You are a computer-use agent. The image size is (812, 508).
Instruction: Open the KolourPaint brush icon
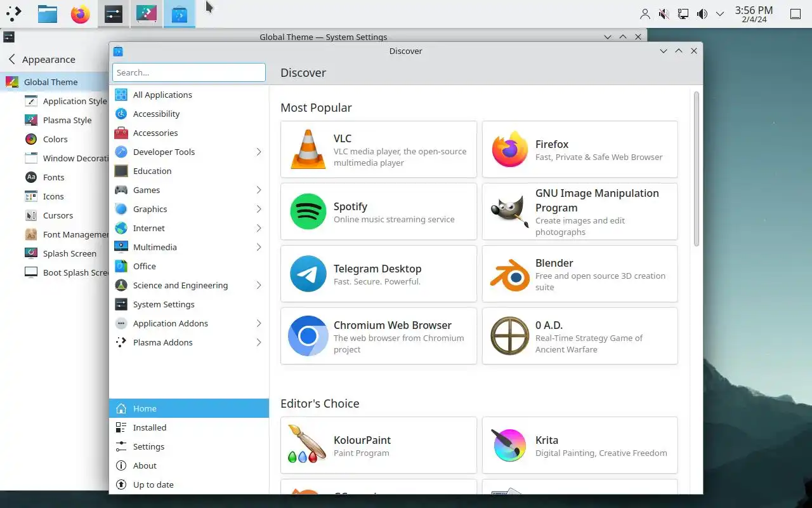[x=306, y=444]
